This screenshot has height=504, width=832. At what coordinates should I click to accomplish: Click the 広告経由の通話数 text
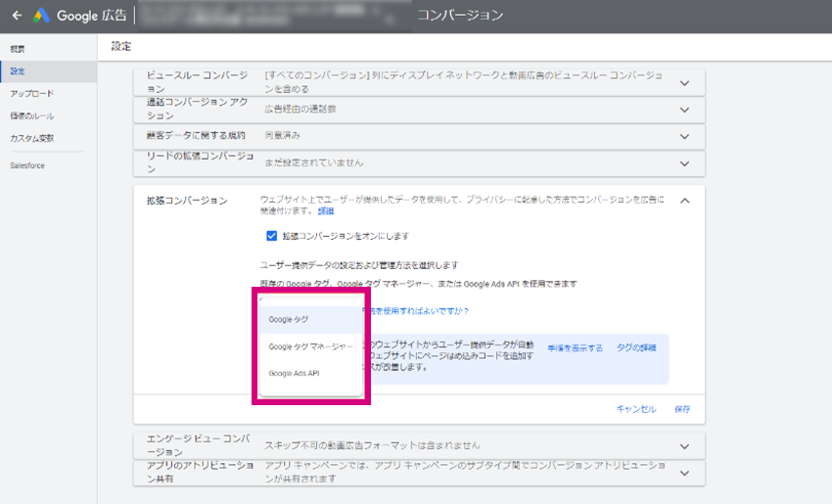tap(300, 110)
